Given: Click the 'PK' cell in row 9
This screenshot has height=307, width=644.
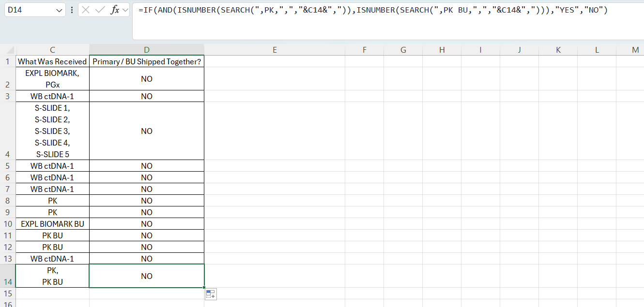Looking at the screenshot, I should click(x=52, y=212).
